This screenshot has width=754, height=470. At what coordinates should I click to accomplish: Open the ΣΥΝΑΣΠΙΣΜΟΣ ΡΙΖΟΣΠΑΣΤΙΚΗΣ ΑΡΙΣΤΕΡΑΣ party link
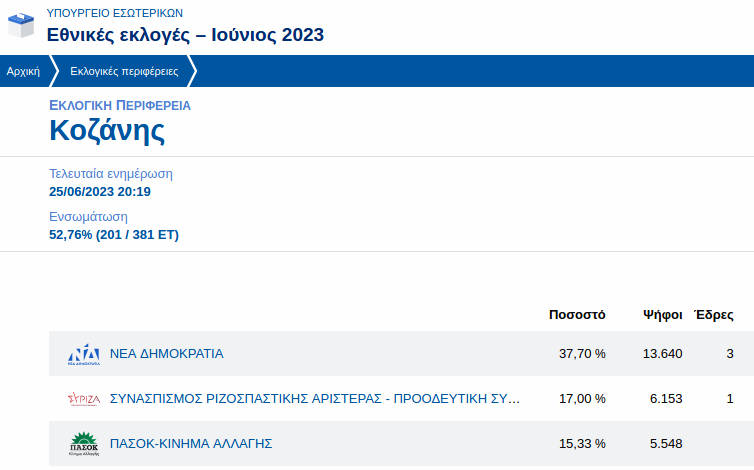click(314, 399)
